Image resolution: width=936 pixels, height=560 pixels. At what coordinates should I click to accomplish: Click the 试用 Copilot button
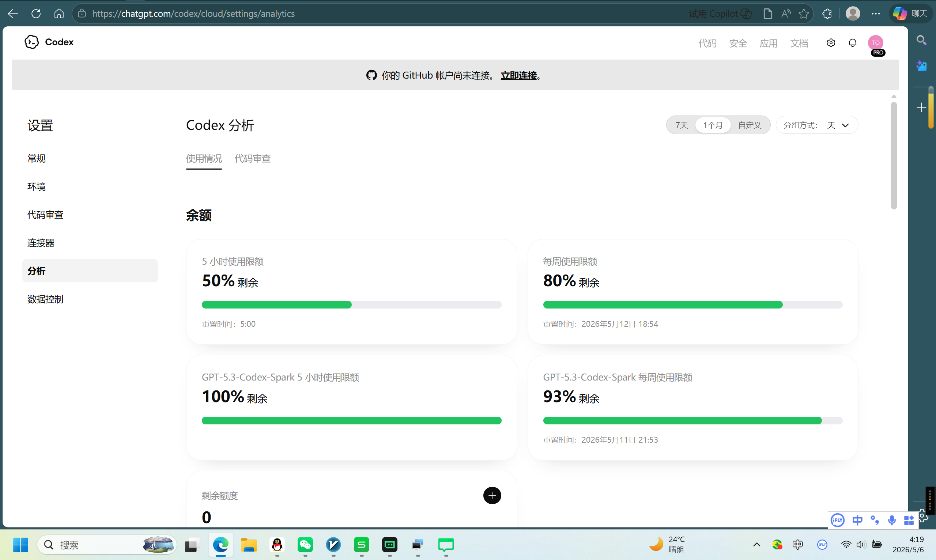click(x=720, y=14)
